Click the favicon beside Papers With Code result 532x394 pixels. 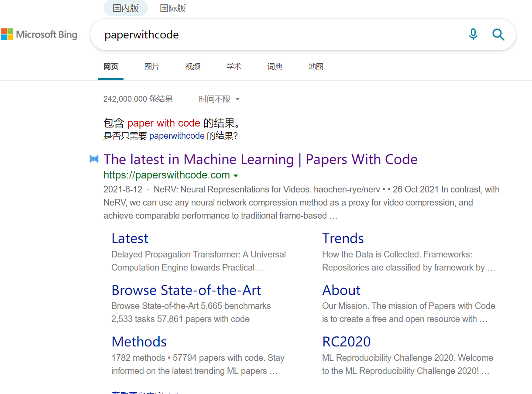pyautogui.click(x=94, y=159)
